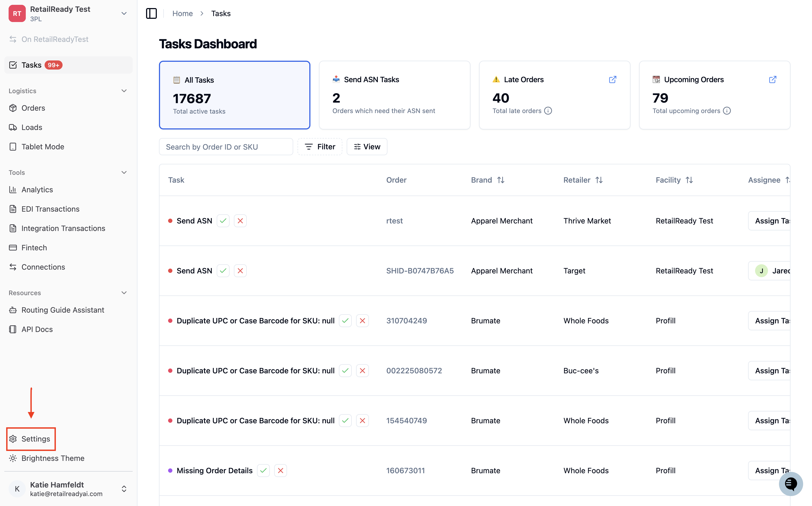The width and height of the screenshot is (812, 506).
Task: Collapse the Logistics section
Action: 124,91
